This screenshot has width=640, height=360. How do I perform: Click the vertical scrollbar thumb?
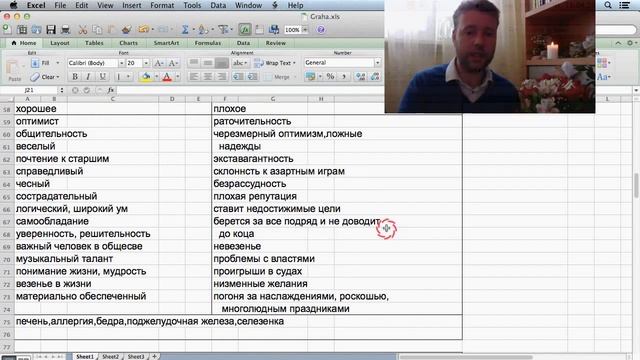point(636,186)
